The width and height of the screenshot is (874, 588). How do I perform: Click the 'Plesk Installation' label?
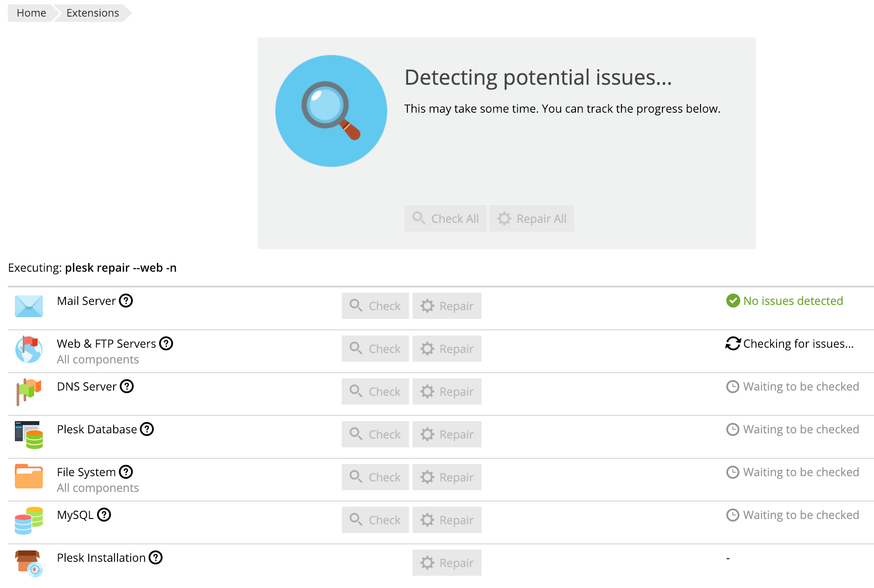tap(101, 557)
